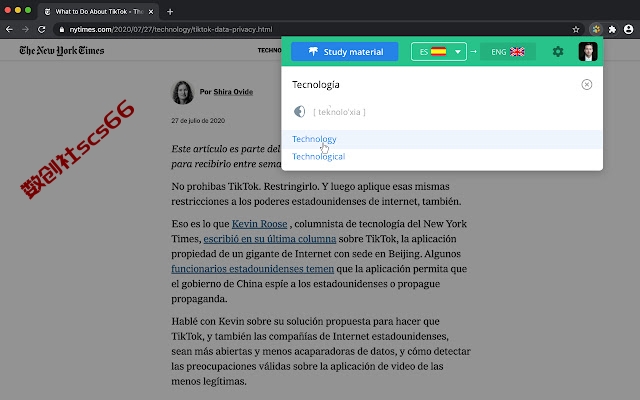
Task: Open the Kevin Roose link
Action: pyautogui.click(x=259, y=224)
